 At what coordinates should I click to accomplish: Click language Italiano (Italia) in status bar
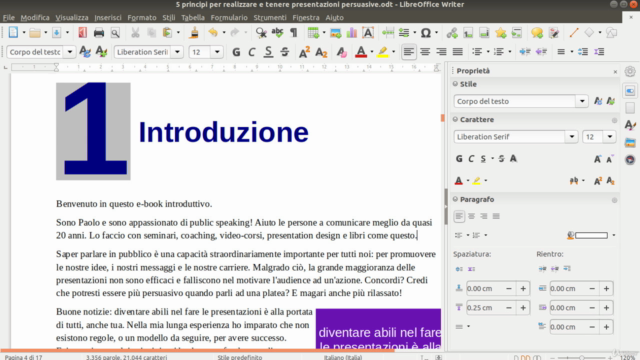click(343, 357)
